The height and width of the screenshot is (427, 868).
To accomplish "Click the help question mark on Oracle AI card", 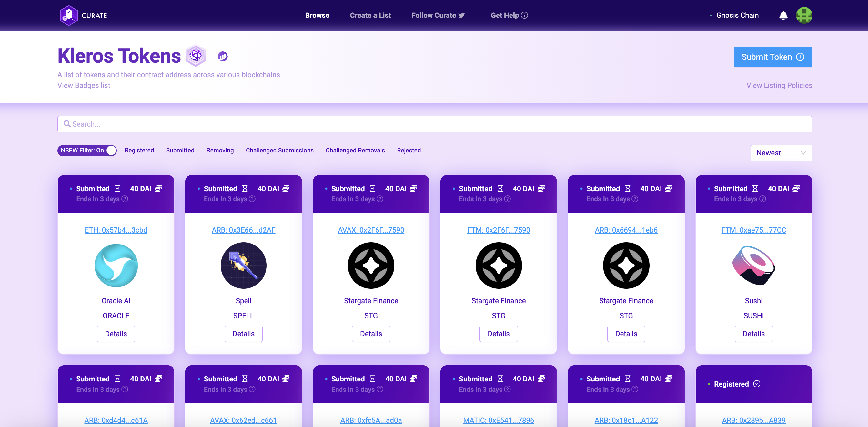I will (125, 199).
